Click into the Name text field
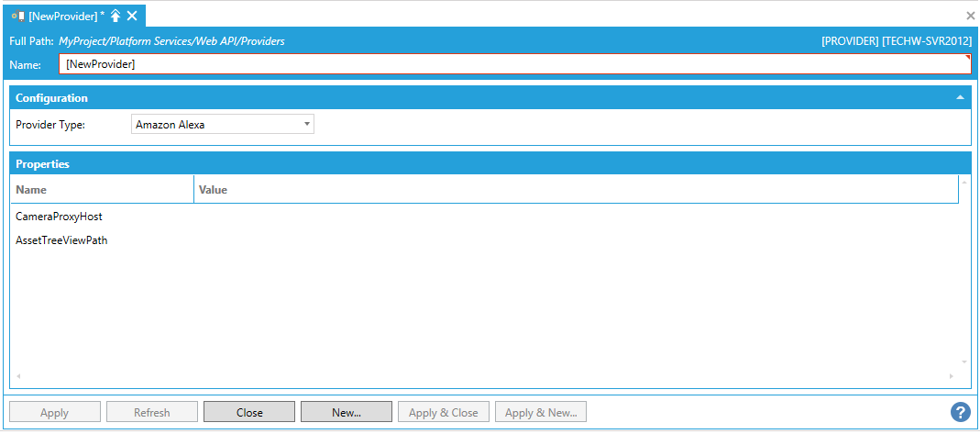The height and width of the screenshot is (434, 980). tap(513, 64)
